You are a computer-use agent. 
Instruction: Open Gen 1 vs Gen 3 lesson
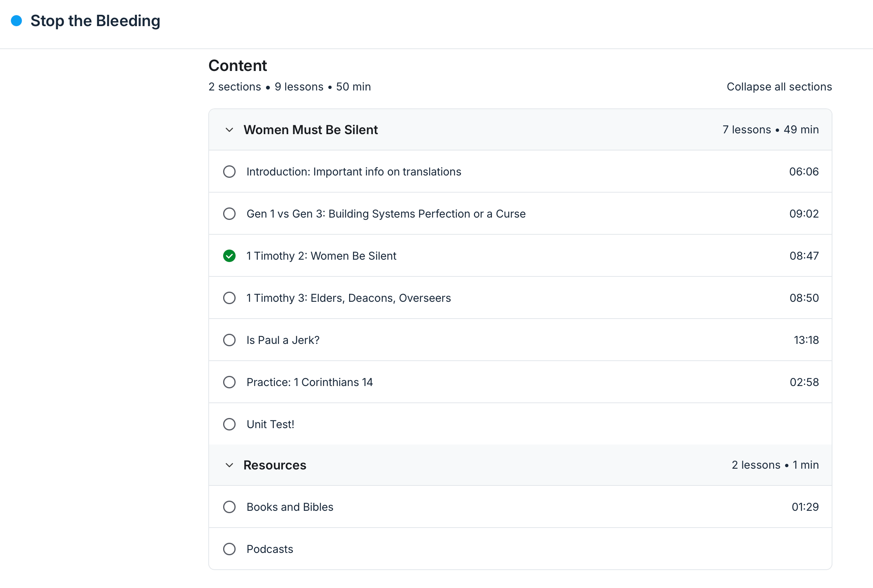(x=386, y=214)
